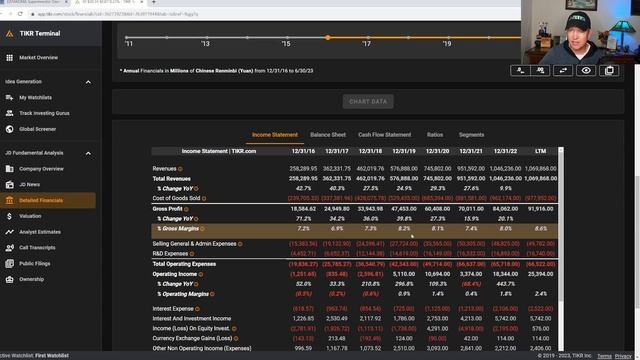Go to Track Investing Gurus
This screenshot has height=360, width=640.
[44, 113]
